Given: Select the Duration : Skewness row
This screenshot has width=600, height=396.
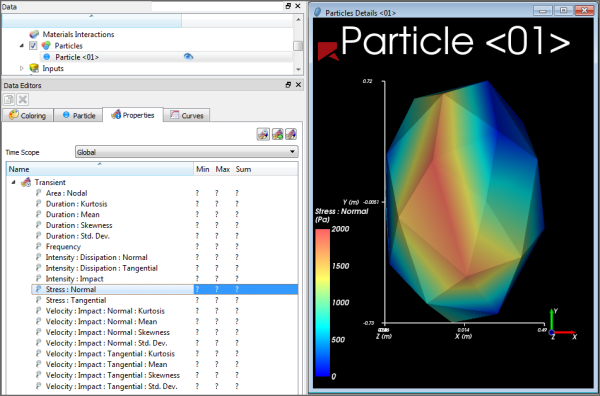Looking at the screenshot, I should click(165, 225).
